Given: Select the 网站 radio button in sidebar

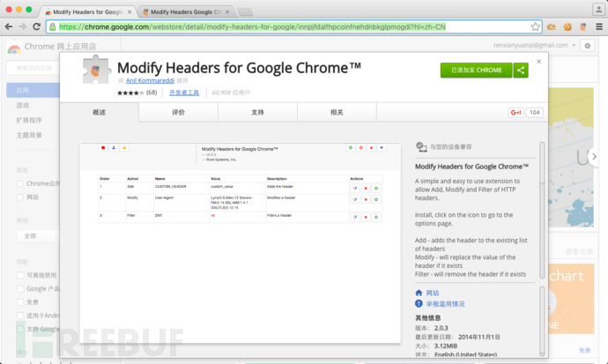Looking at the screenshot, I should point(19,197).
